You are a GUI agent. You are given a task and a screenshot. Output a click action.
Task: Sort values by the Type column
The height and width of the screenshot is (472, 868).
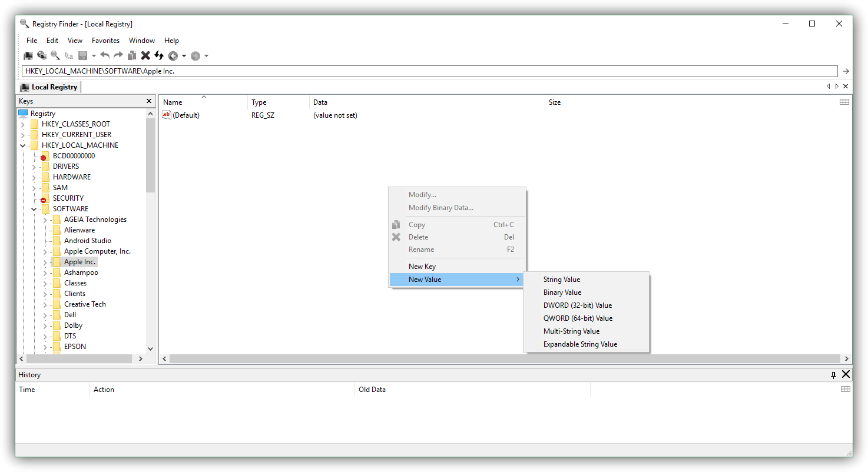(279, 102)
